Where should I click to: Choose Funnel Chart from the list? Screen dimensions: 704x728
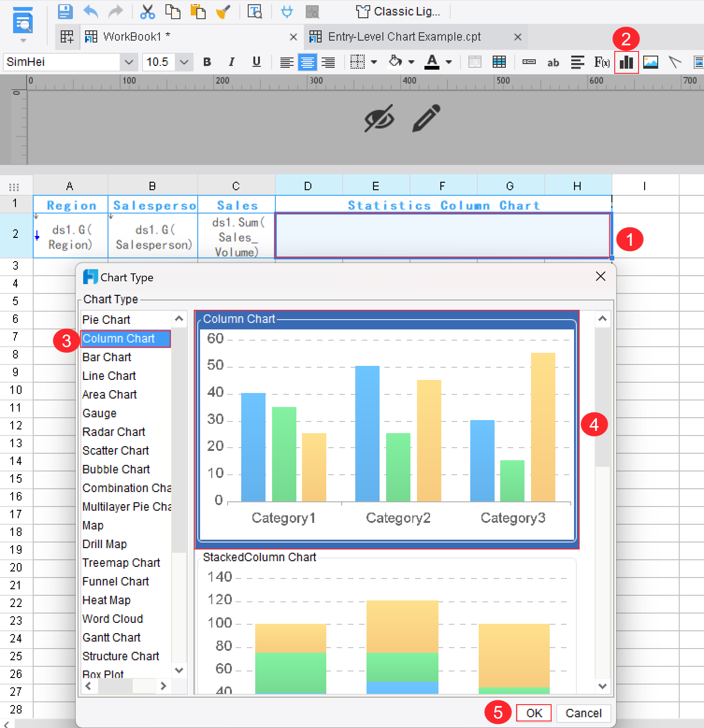pos(116,581)
